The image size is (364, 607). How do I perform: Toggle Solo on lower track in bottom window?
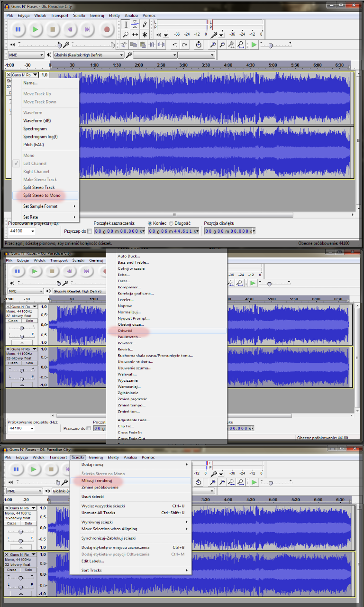pos(29,570)
